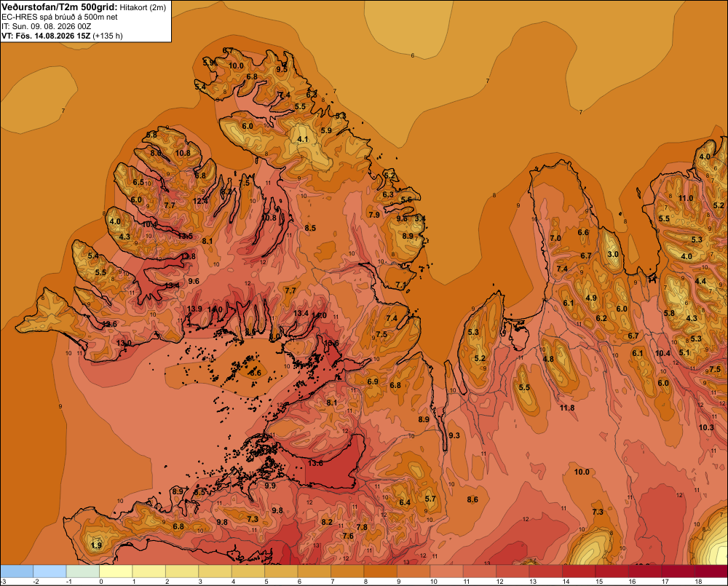Click the 4.1 temperature label on map
The height and width of the screenshot is (586, 728).
coord(302,139)
